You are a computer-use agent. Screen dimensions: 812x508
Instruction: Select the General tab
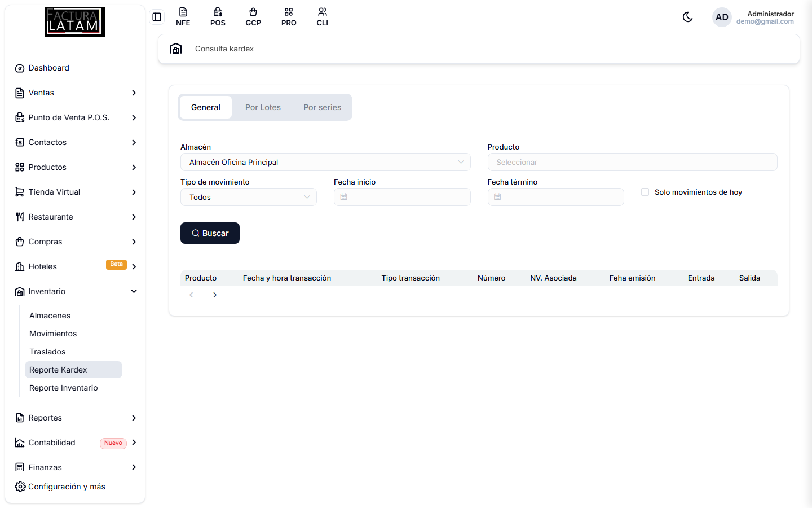point(206,107)
